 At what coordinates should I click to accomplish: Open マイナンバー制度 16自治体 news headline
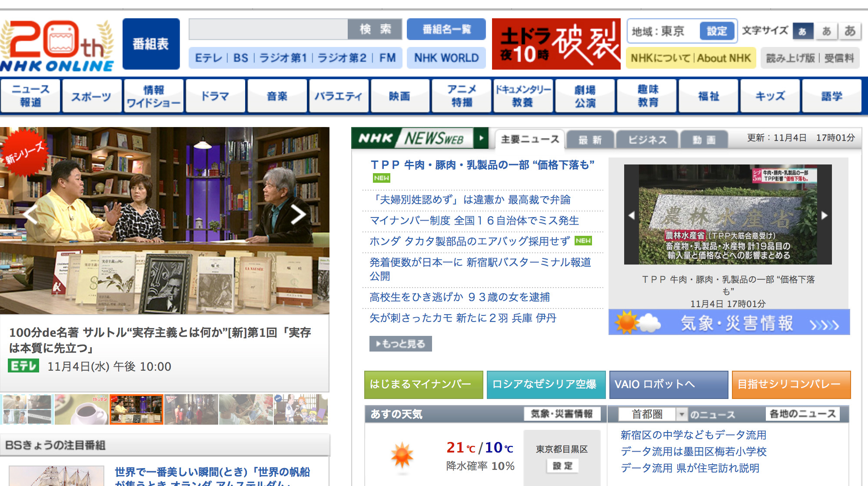point(474,221)
